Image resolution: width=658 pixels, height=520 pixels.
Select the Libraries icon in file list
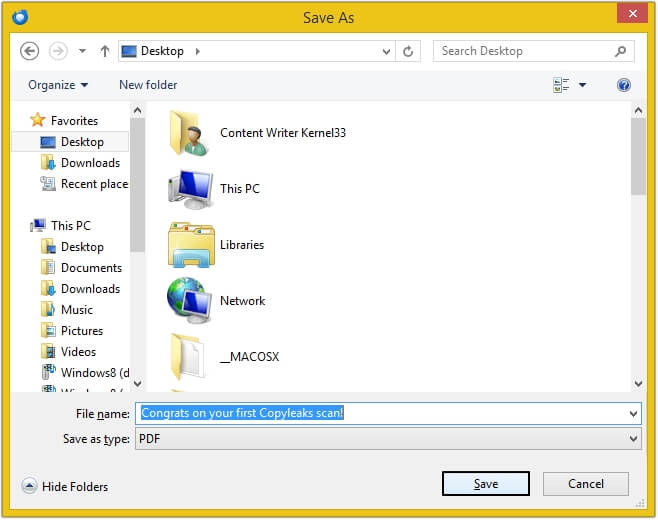(x=191, y=245)
